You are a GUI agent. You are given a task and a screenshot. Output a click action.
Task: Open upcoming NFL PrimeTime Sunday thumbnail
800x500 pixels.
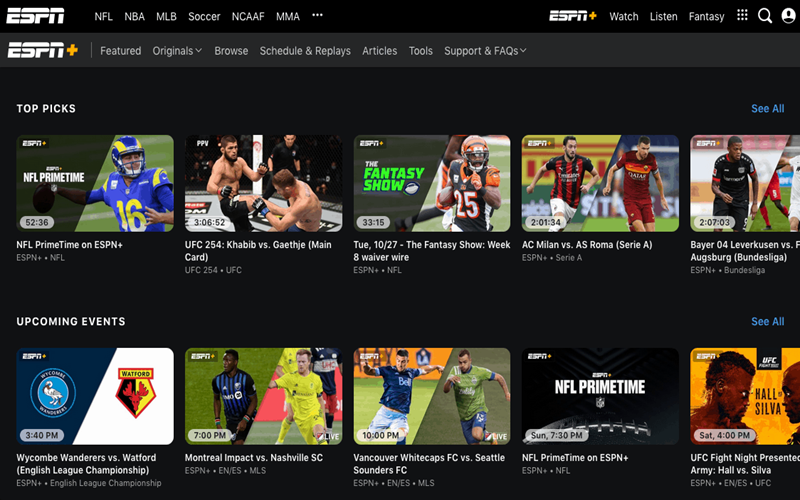(x=600, y=396)
